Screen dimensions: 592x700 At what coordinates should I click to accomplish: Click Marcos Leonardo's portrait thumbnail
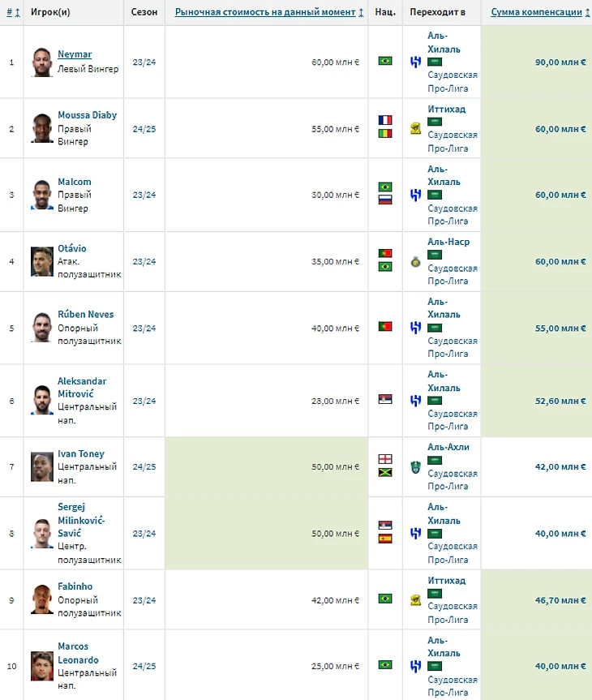pos(42,666)
